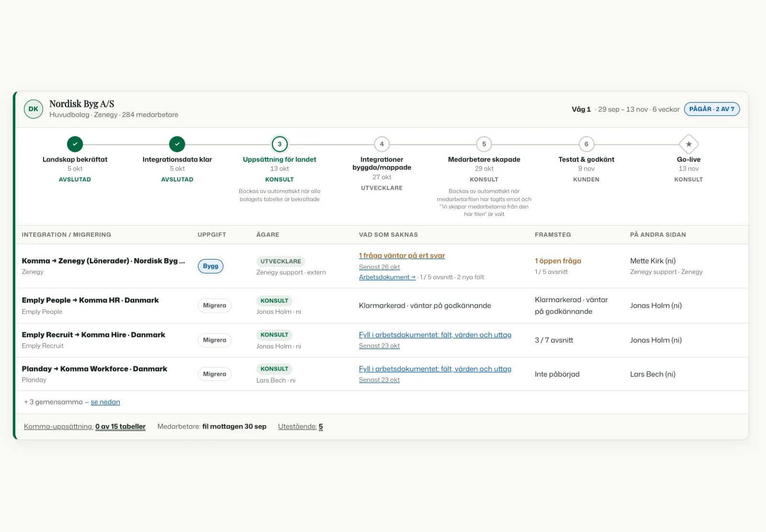Open Komma-uppsättning 0 av 15 tabeller link
766x532 pixels.
pyautogui.click(x=85, y=427)
